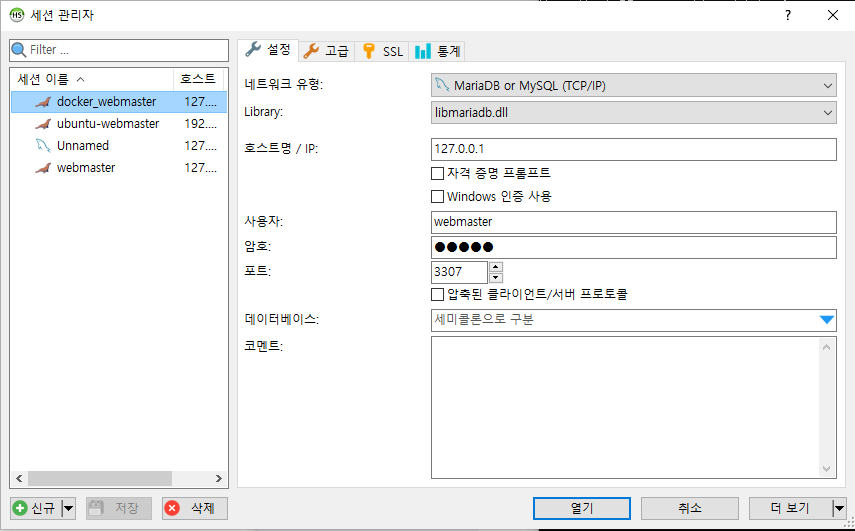Screen dimensions: 855x531
Task: Click the 포트 field showing 3307
Action: point(459,271)
